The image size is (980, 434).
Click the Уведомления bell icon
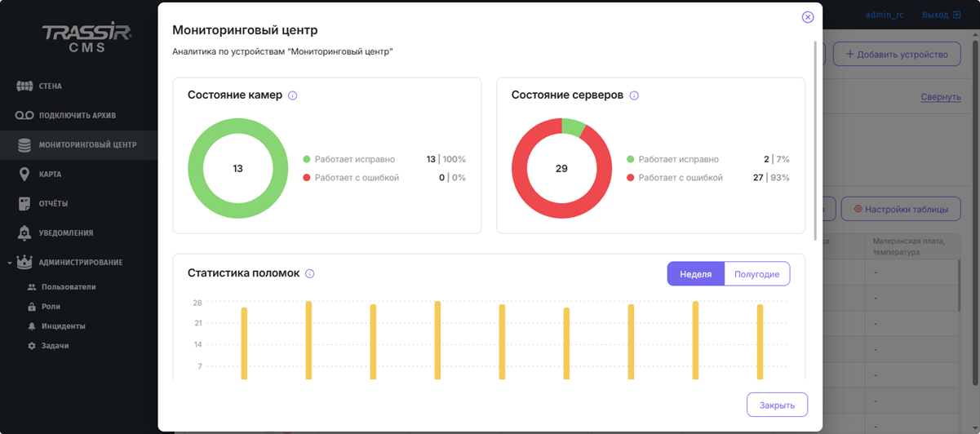click(24, 232)
